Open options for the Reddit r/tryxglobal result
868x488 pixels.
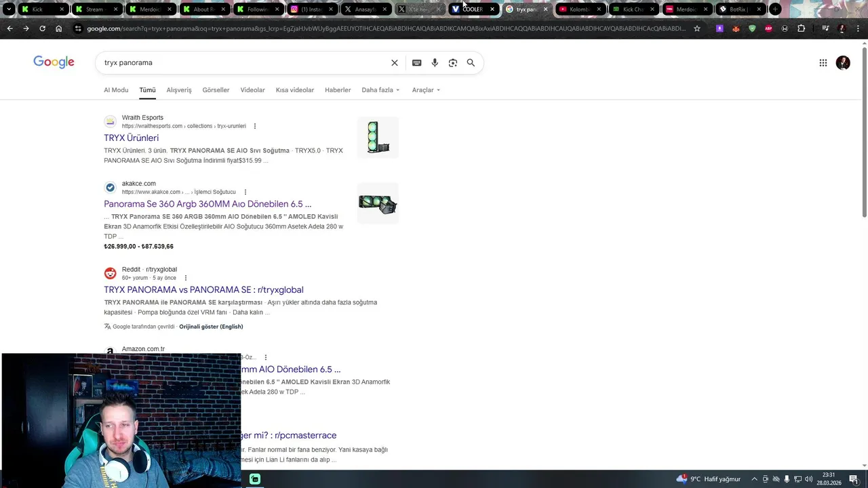185,278
